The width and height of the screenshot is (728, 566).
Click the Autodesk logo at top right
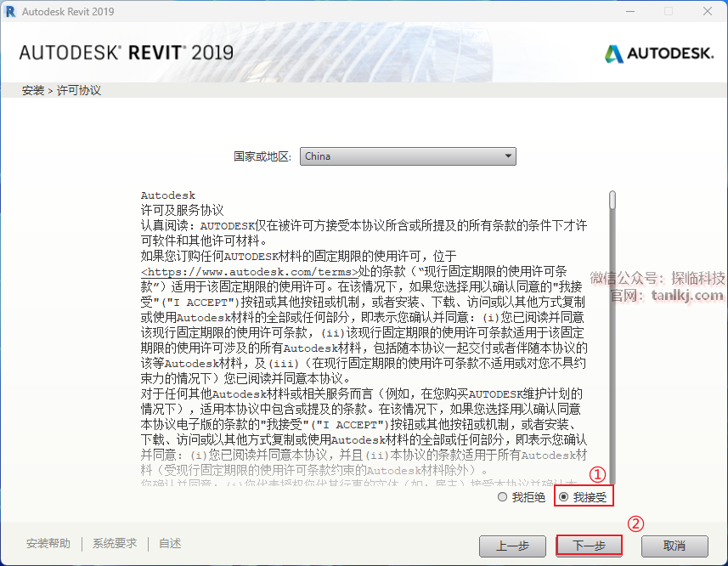point(659,54)
